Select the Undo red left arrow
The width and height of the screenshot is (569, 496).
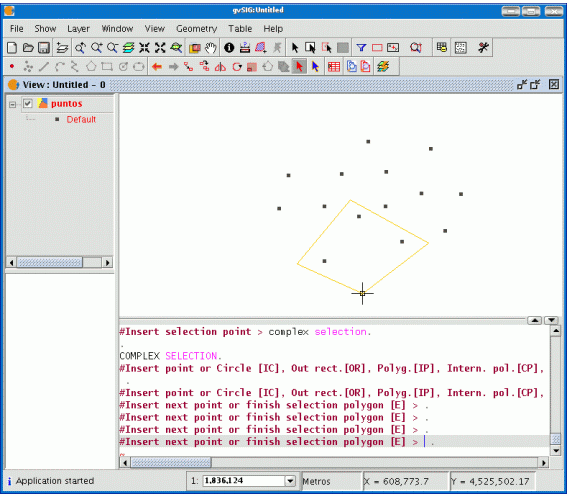coord(157,67)
